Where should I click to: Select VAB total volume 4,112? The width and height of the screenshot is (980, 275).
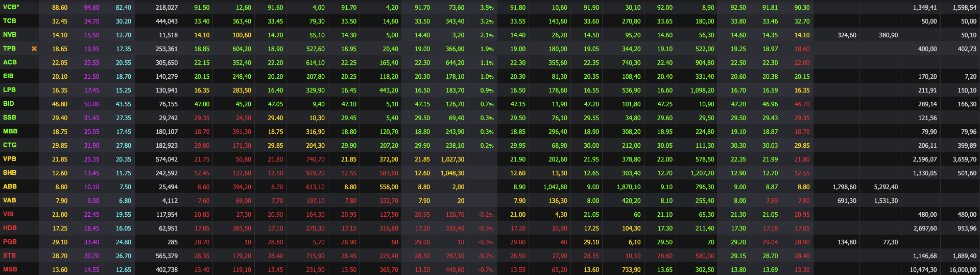[170, 201]
